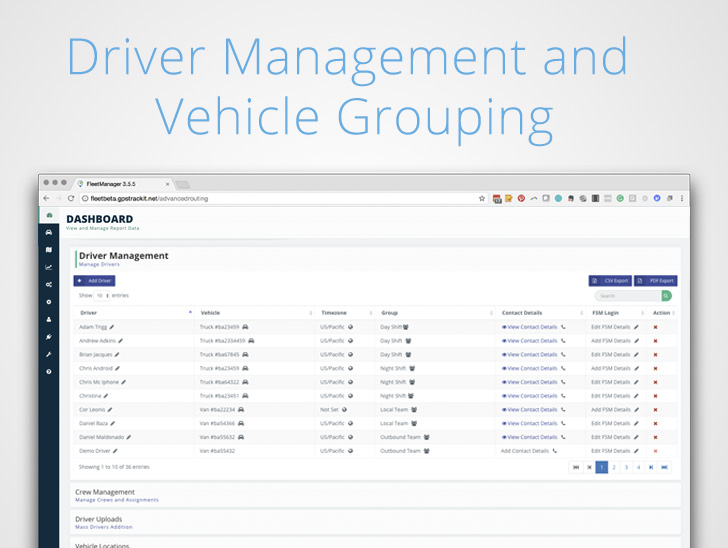This screenshot has height=548, width=728.
Task: Delete Andrew Adkins with the red X
Action: tap(655, 341)
